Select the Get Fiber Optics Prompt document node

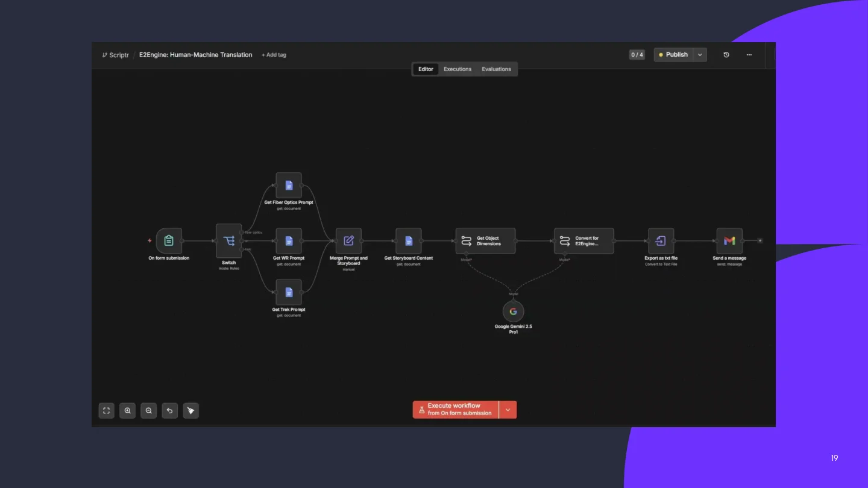(x=289, y=186)
